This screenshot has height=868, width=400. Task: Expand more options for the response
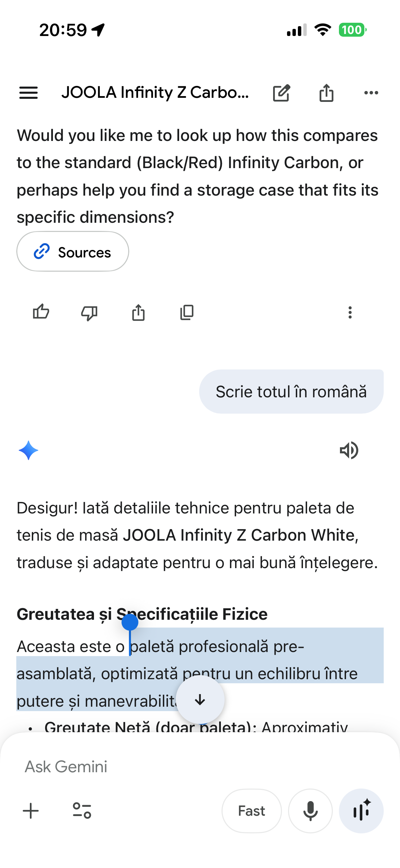tap(350, 312)
